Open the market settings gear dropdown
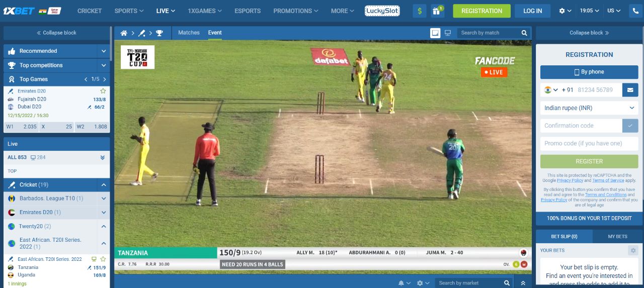The height and width of the screenshot is (288, 644). (423, 283)
